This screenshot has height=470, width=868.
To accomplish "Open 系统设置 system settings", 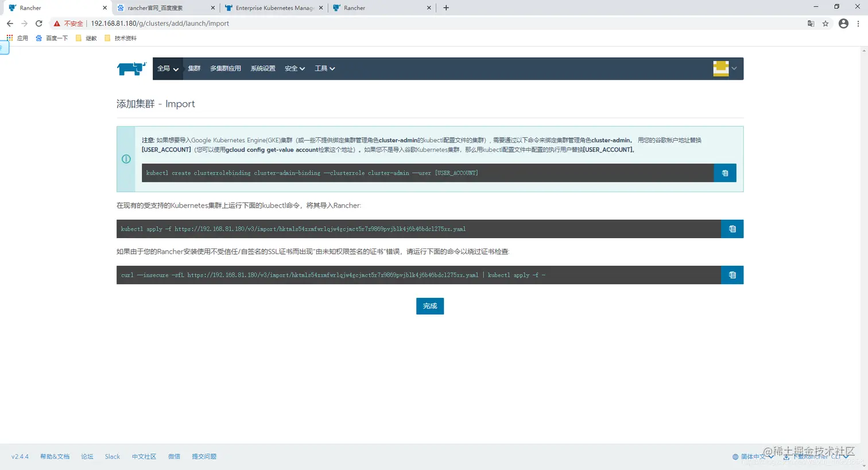I will [x=263, y=68].
